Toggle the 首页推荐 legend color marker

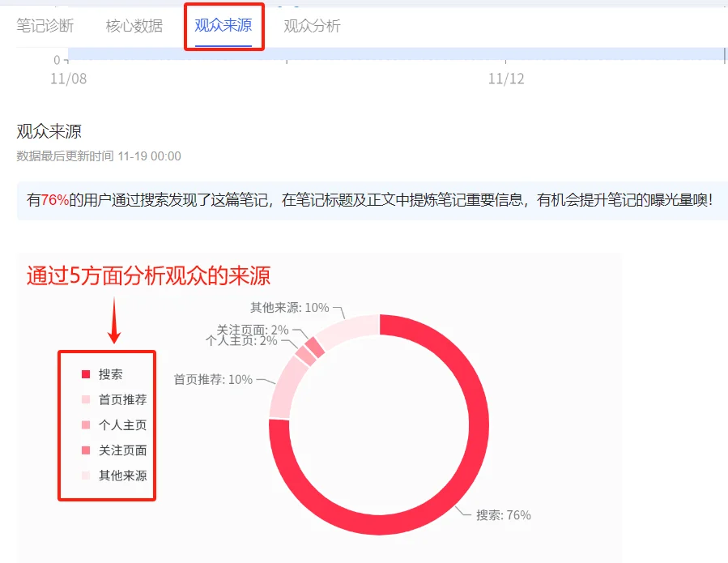[x=86, y=399]
